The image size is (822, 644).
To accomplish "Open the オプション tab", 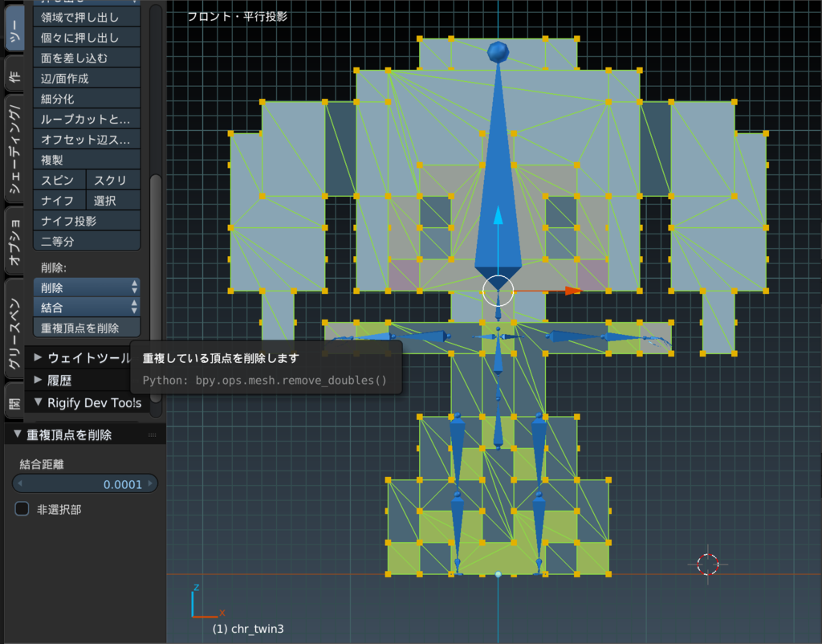I will pyautogui.click(x=14, y=241).
